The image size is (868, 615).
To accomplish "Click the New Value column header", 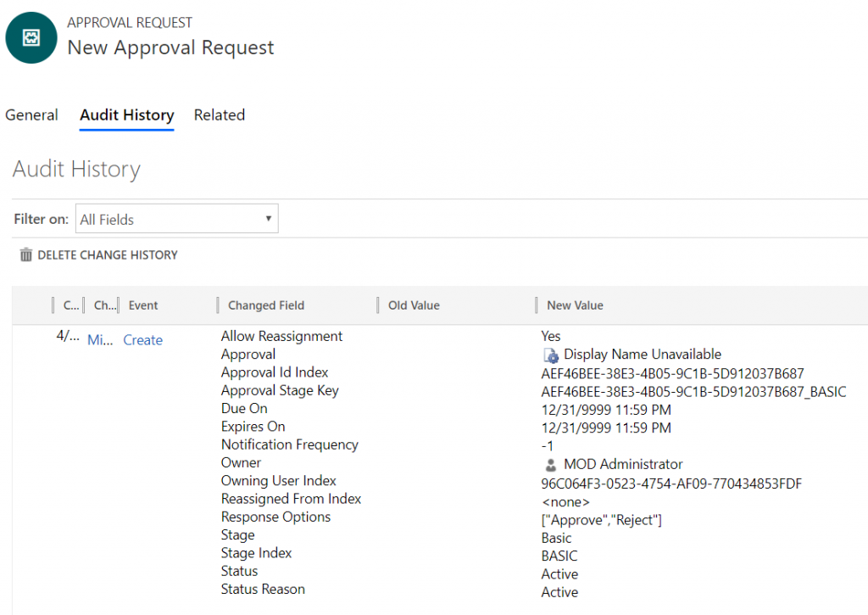I will 575,305.
